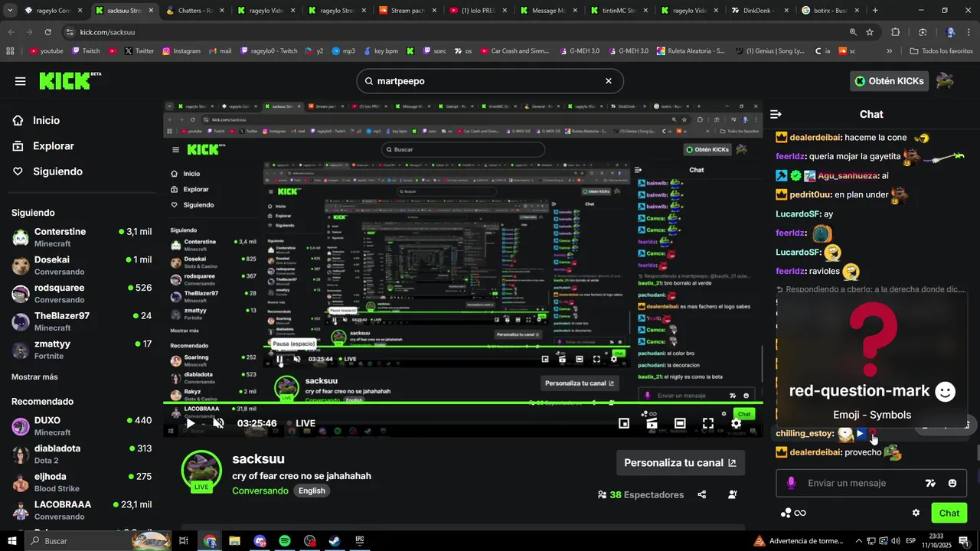Show more bookmarks chevron

[x=889, y=51]
